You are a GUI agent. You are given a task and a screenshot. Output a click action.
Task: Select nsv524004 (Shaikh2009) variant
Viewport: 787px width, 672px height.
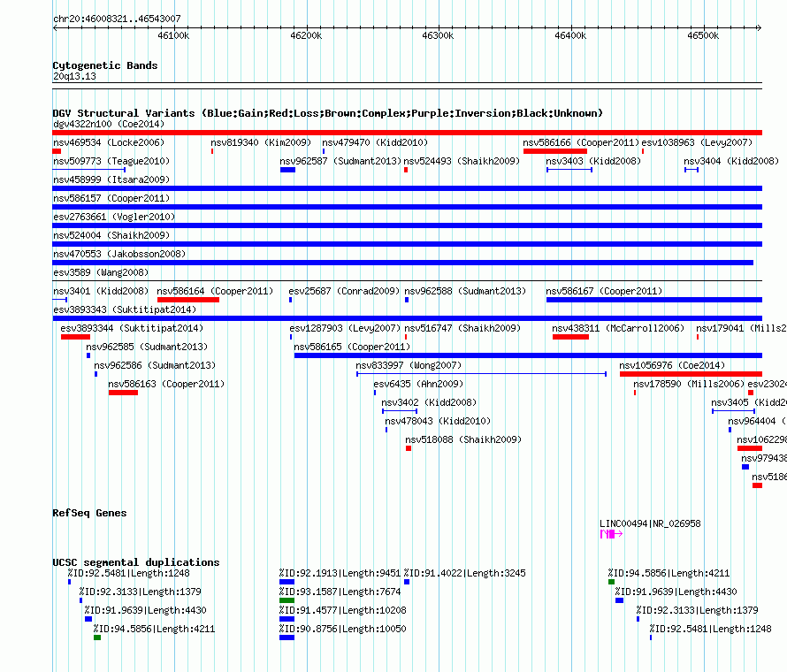tap(111, 235)
